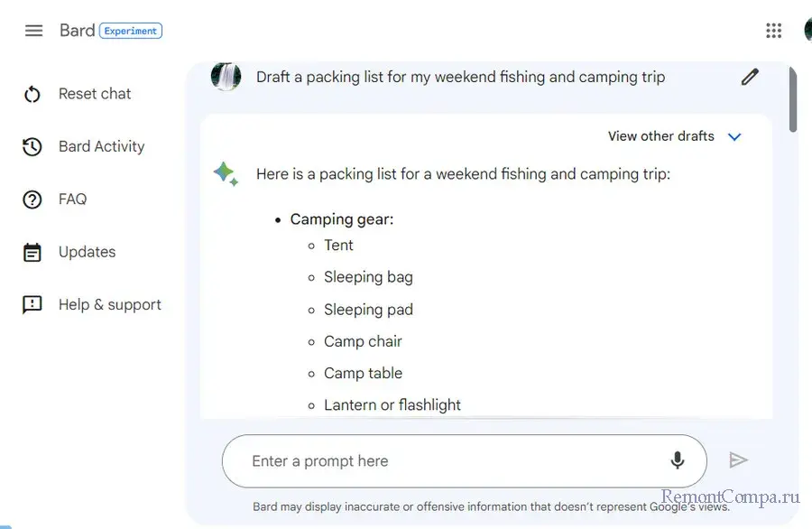
Task: Click the Experiment badge
Action: tap(131, 31)
